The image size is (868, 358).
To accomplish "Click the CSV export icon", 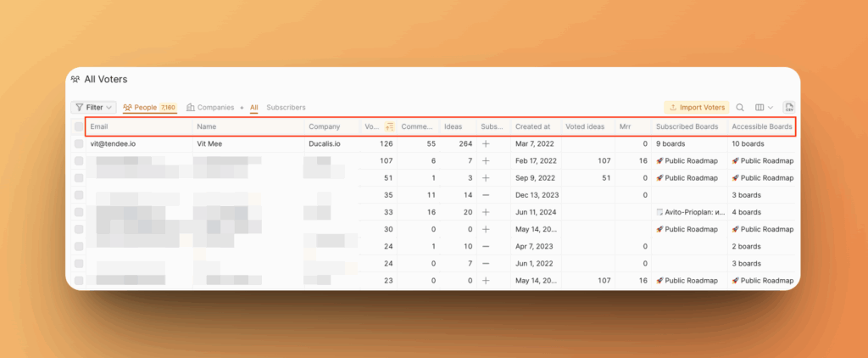I will [x=789, y=108].
